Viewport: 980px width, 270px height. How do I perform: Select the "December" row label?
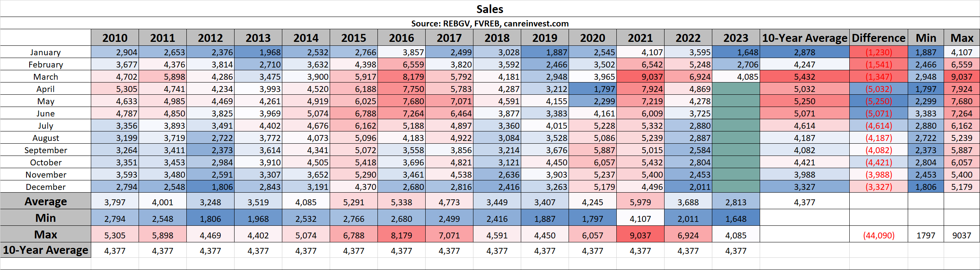pos(45,187)
